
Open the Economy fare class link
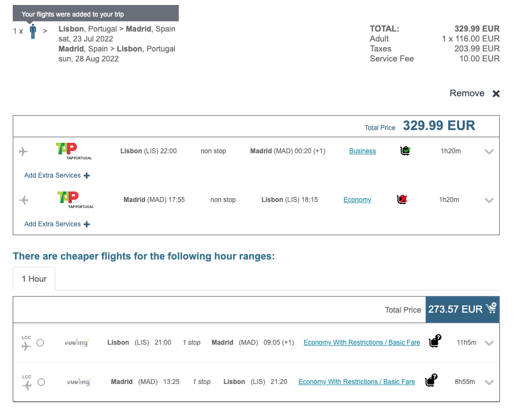tap(357, 200)
